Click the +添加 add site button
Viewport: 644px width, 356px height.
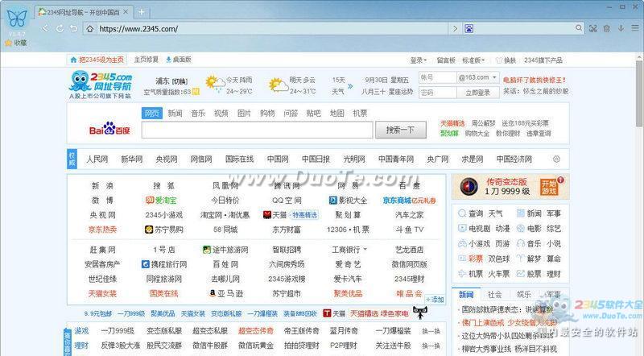tap(436, 300)
